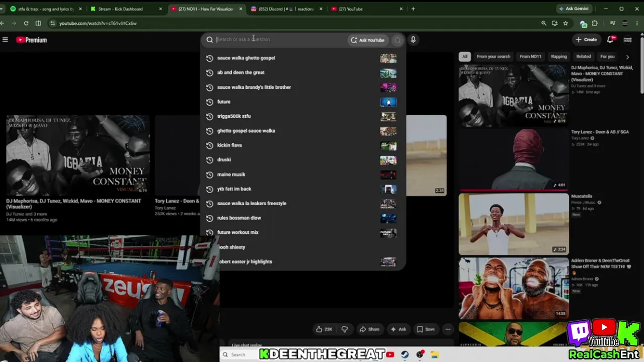Select suggestion 'kickin flava'
This screenshot has width=644, height=362.
coord(302,146)
